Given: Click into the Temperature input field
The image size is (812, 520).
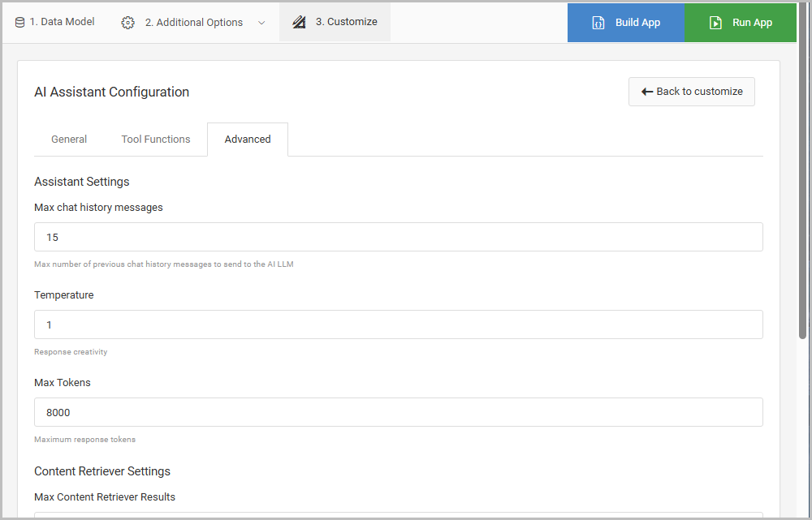Looking at the screenshot, I should tap(398, 324).
